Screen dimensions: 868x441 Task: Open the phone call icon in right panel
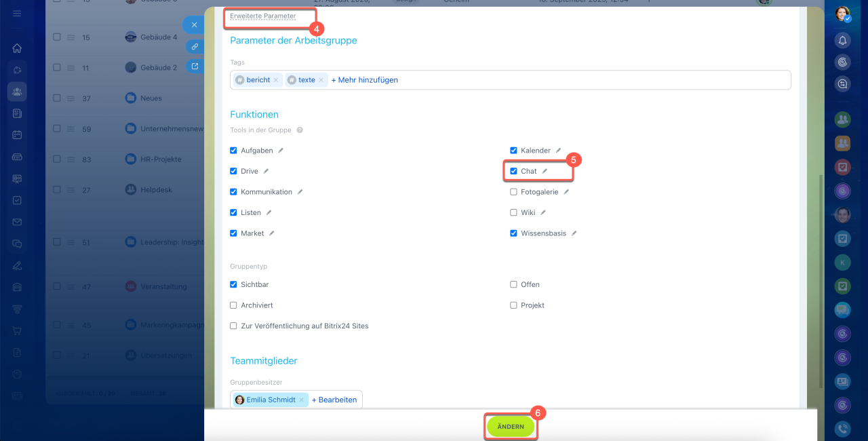(x=842, y=429)
